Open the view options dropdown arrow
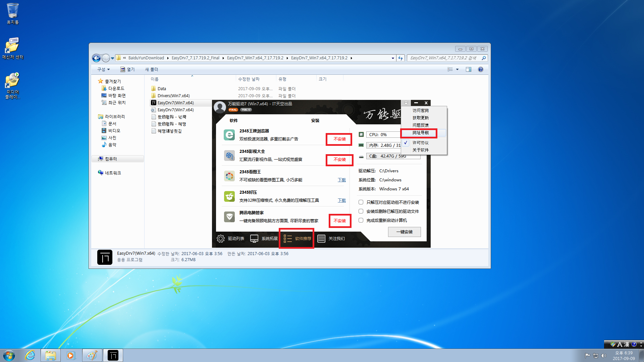 tap(457, 69)
